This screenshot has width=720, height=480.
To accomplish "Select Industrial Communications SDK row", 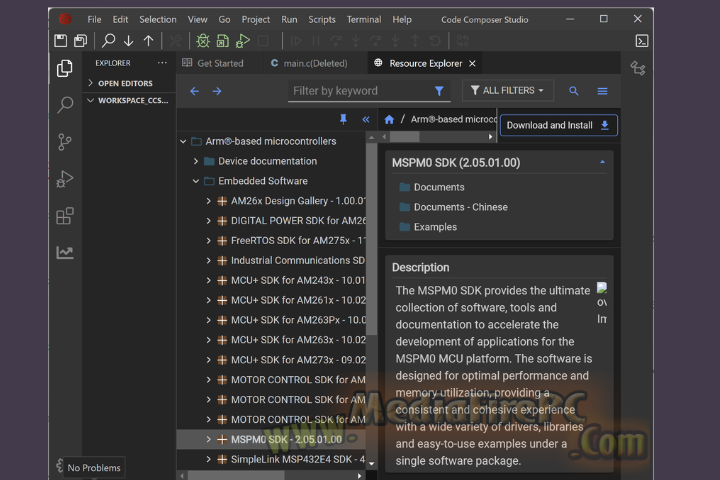I will click(271, 260).
